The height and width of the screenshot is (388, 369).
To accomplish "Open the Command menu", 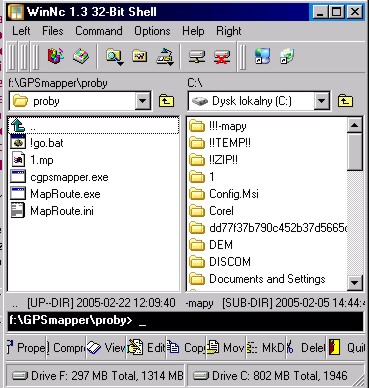I will (99, 31).
